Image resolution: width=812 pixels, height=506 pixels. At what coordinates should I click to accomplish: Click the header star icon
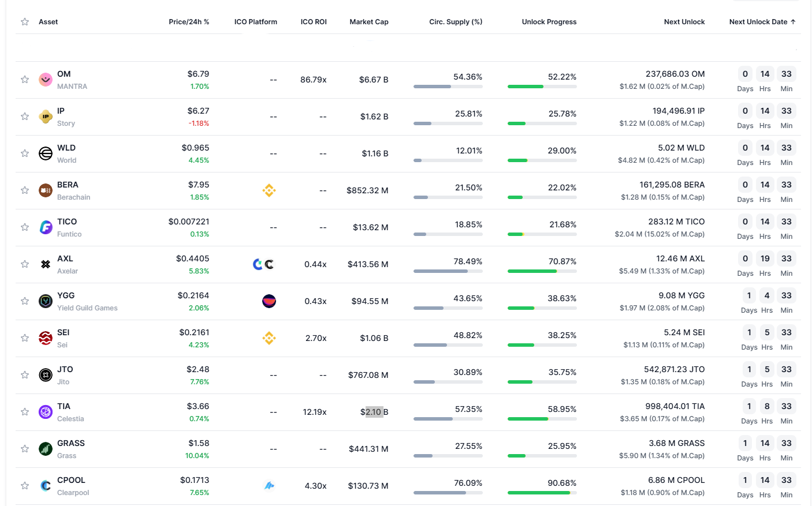coord(25,22)
